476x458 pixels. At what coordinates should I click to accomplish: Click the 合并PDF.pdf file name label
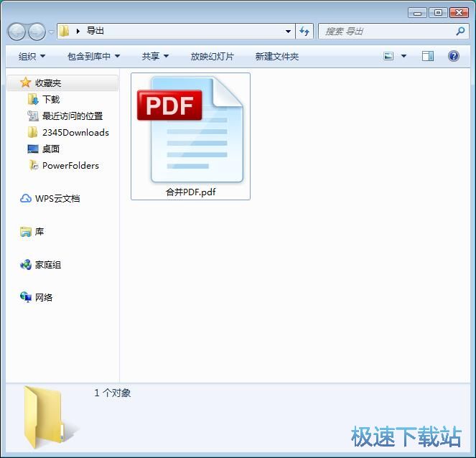(x=191, y=192)
